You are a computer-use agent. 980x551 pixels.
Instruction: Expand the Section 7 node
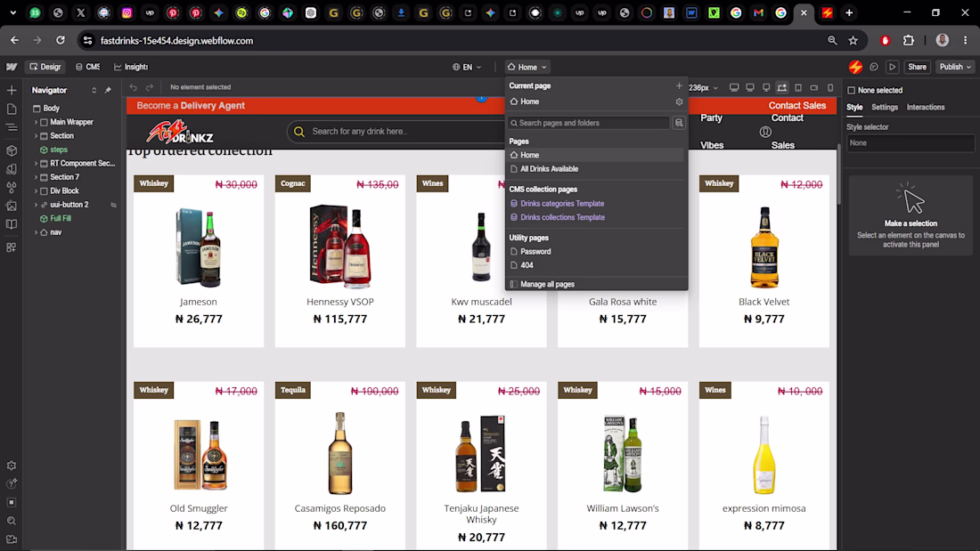point(36,177)
